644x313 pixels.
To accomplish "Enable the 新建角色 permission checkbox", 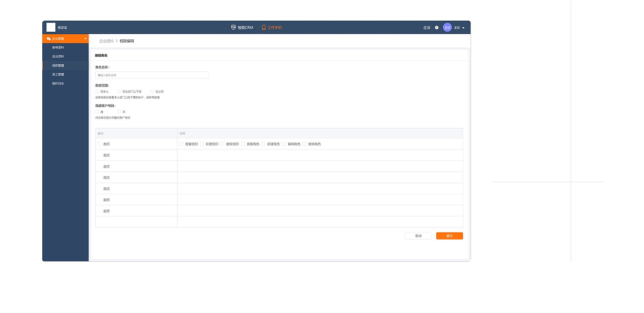I will [263, 144].
